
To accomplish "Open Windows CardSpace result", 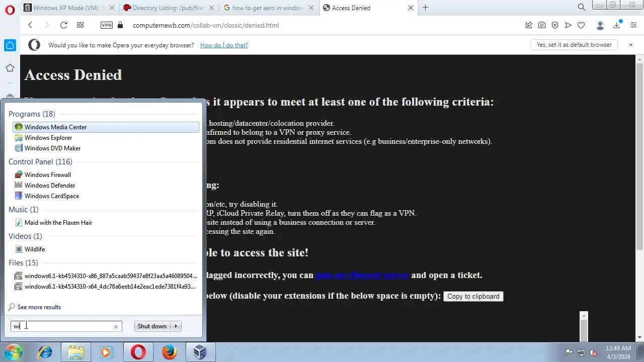I will (106, 196).
